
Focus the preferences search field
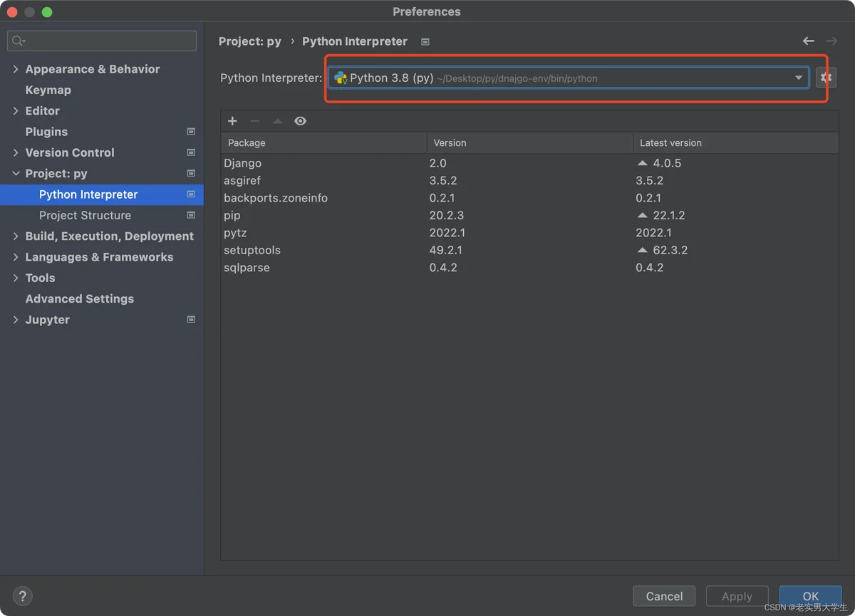(102, 41)
